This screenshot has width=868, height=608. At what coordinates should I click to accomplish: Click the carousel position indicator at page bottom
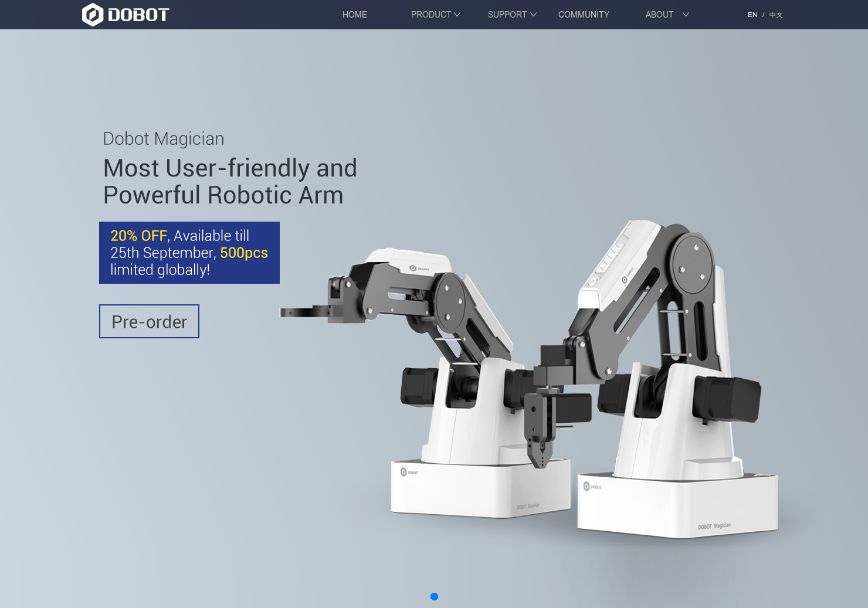[434, 596]
